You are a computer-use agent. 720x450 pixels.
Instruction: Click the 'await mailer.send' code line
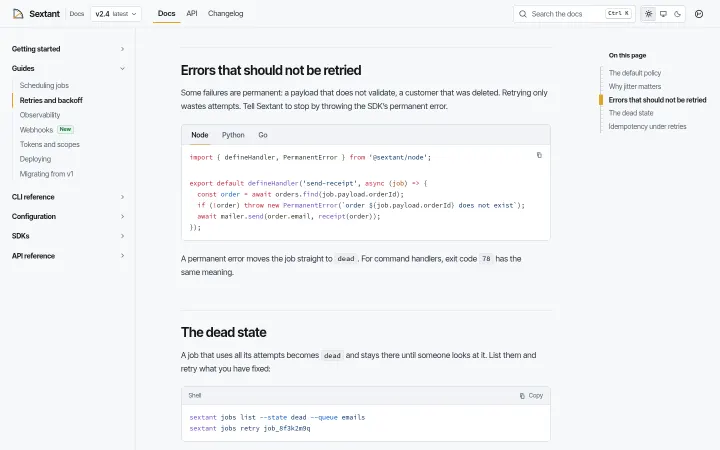[289, 216]
